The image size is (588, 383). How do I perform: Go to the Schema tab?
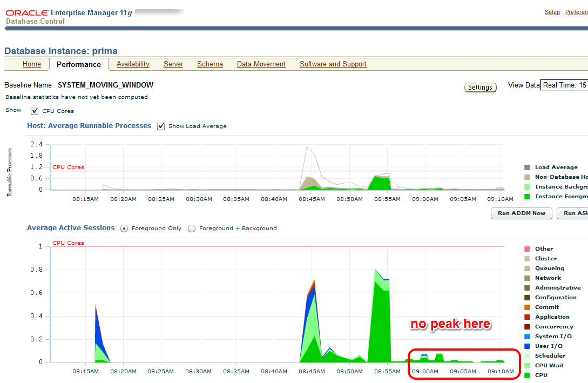[x=209, y=64]
